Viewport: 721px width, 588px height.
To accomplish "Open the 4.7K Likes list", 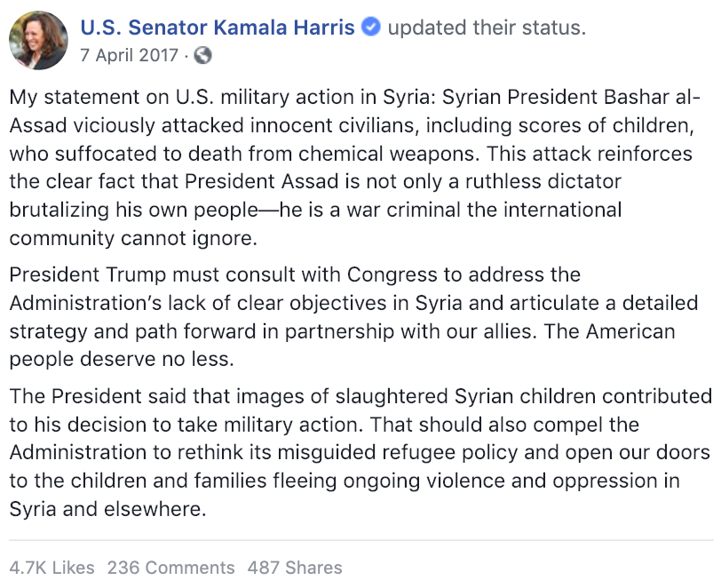I will tap(51, 567).
